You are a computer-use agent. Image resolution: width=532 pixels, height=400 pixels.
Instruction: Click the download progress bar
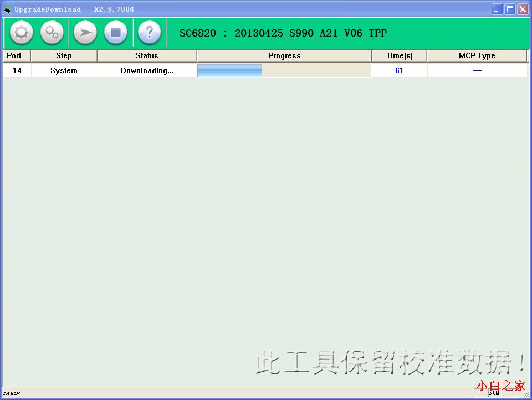click(284, 70)
